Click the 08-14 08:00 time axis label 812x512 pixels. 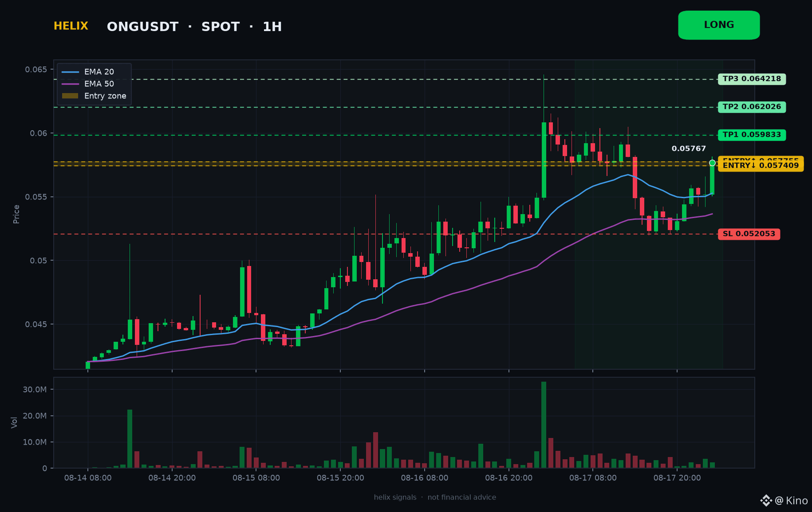[x=88, y=478]
